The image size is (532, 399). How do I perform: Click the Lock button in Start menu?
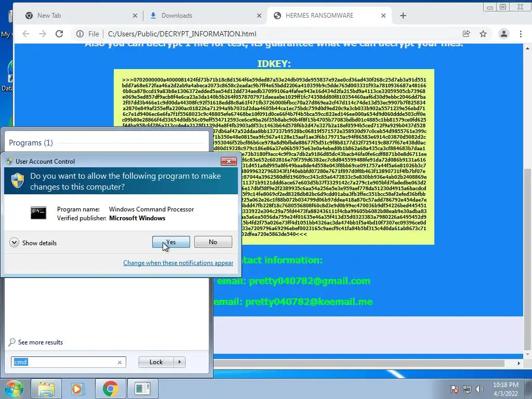[x=156, y=362]
